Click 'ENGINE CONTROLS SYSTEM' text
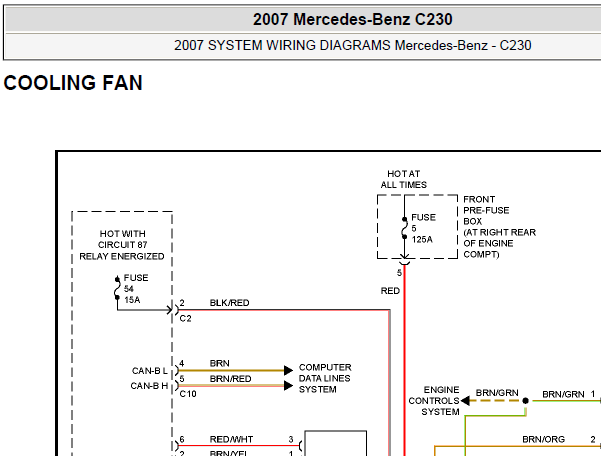This screenshot has width=601, height=456. coord(434,401)
